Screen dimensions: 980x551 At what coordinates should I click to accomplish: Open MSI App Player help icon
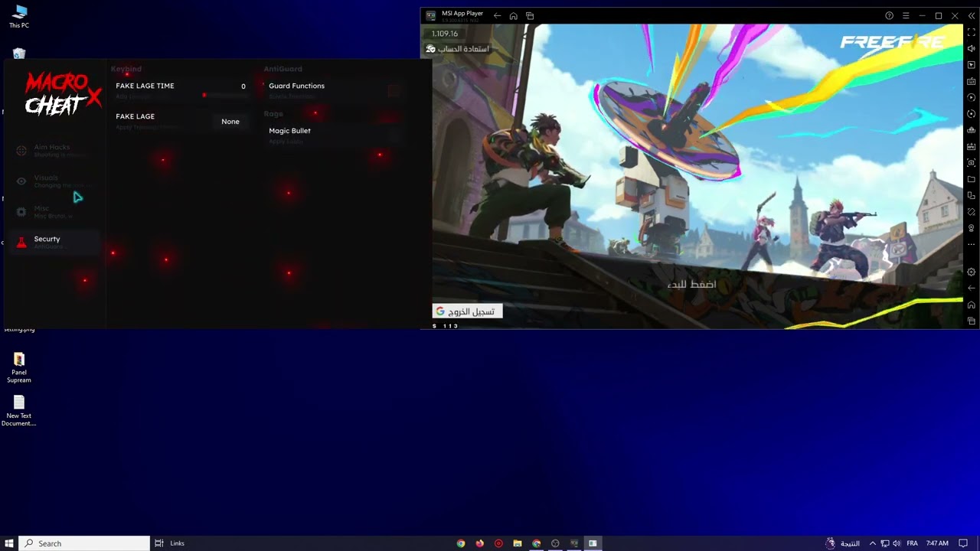(x=889, y=15)
